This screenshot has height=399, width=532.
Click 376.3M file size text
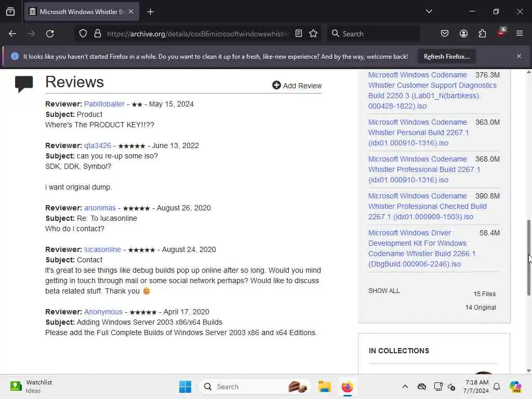(x=487, y=75)
